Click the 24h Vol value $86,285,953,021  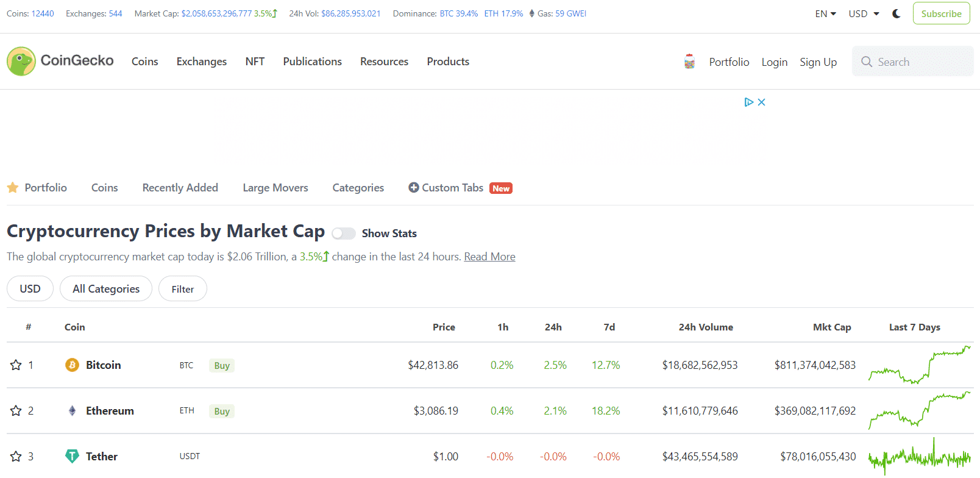click(351, 13)
